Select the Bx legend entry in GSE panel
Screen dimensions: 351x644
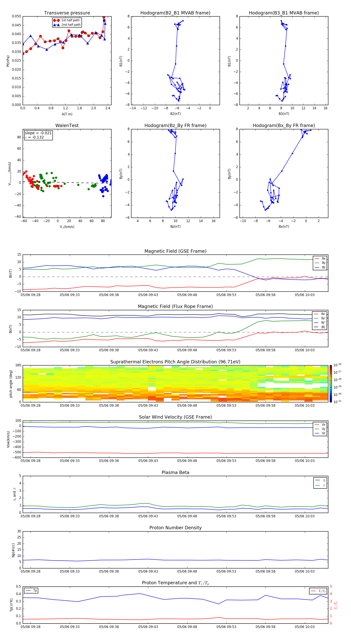coord(320,259)
